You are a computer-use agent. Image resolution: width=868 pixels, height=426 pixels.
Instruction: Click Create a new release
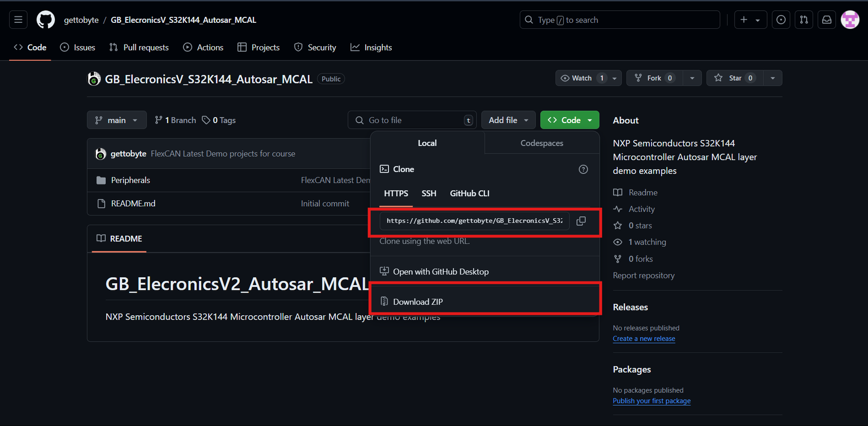coord(644,339)
